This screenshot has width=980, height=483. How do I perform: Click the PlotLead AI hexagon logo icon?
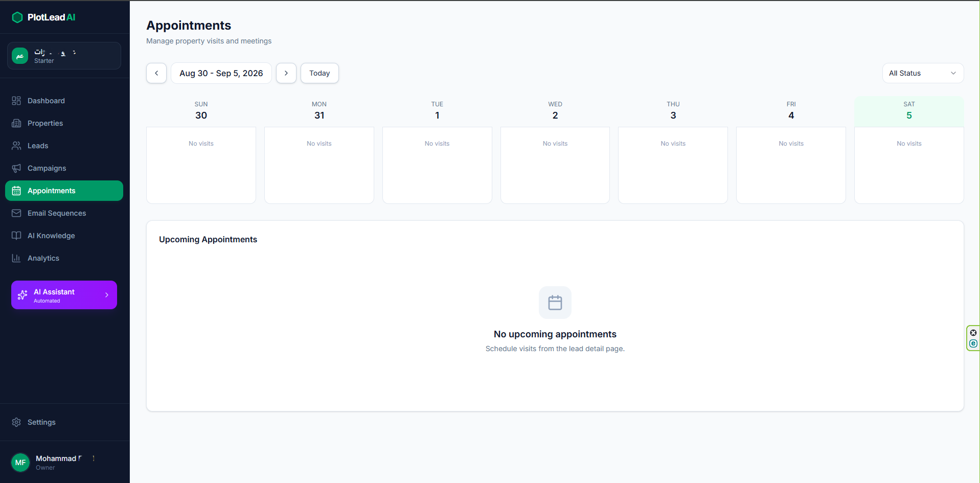(x=17, y=17)
